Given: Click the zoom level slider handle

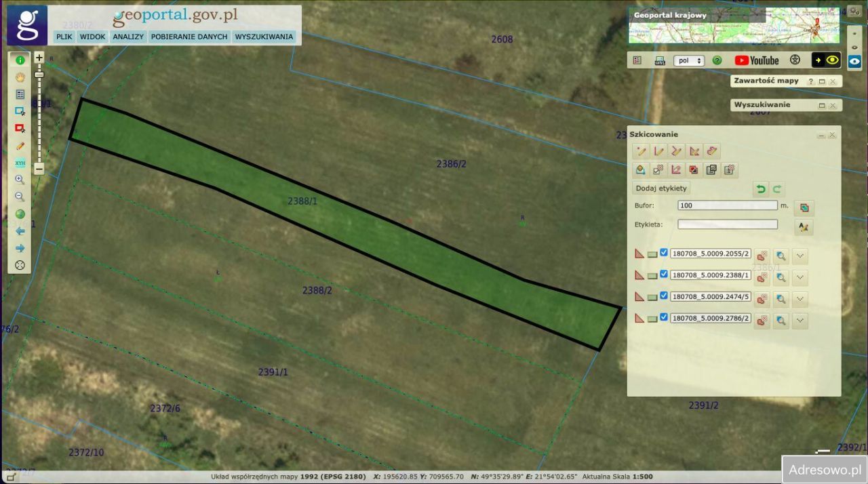Looking at the screenshot, I should (x=39, y=75).
